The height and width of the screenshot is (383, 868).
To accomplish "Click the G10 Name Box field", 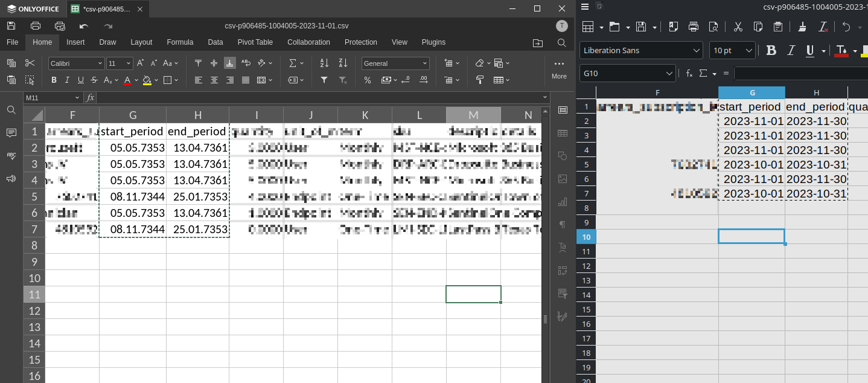I will tap(627, 73).
